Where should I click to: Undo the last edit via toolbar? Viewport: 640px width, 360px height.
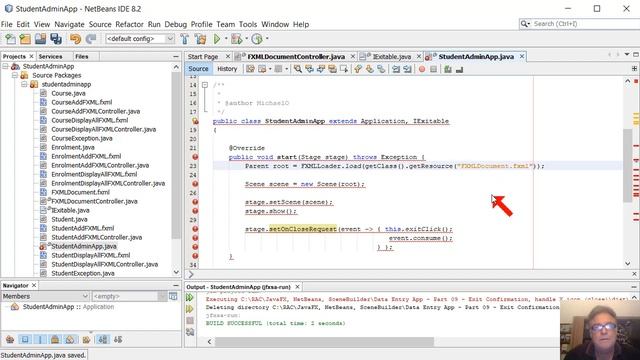[x=75, y=39]
